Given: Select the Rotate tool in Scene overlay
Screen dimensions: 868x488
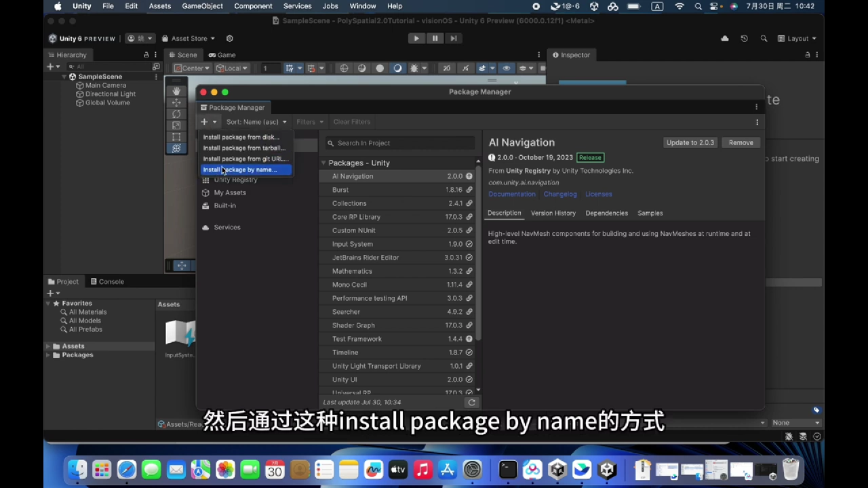Looking at the screenshot, I should [x=176, y=114].
